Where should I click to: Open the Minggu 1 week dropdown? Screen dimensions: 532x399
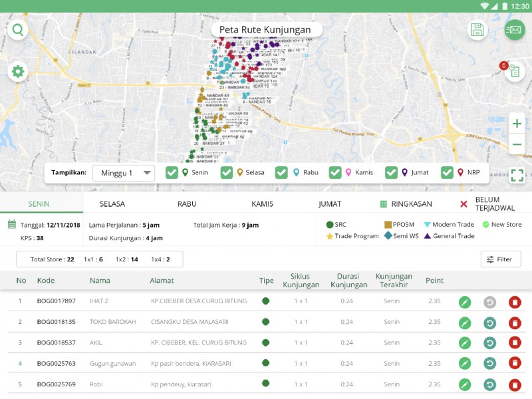(124, 173)
